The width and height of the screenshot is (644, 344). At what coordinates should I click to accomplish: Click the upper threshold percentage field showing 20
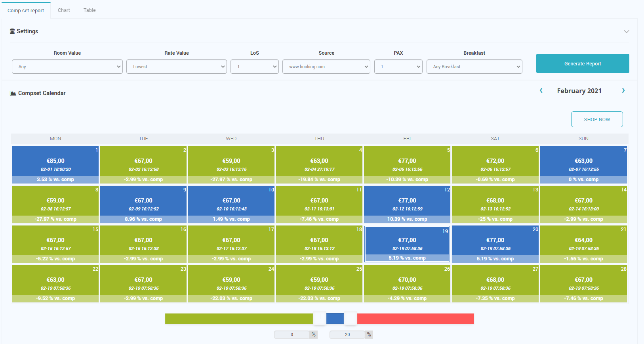(347, 335)
